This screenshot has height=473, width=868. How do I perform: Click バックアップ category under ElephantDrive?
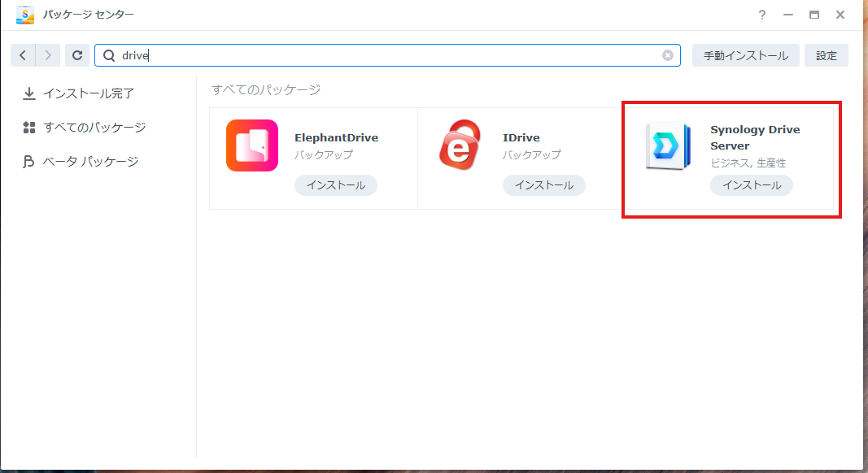pyautogui.click(x=323, y=155)
